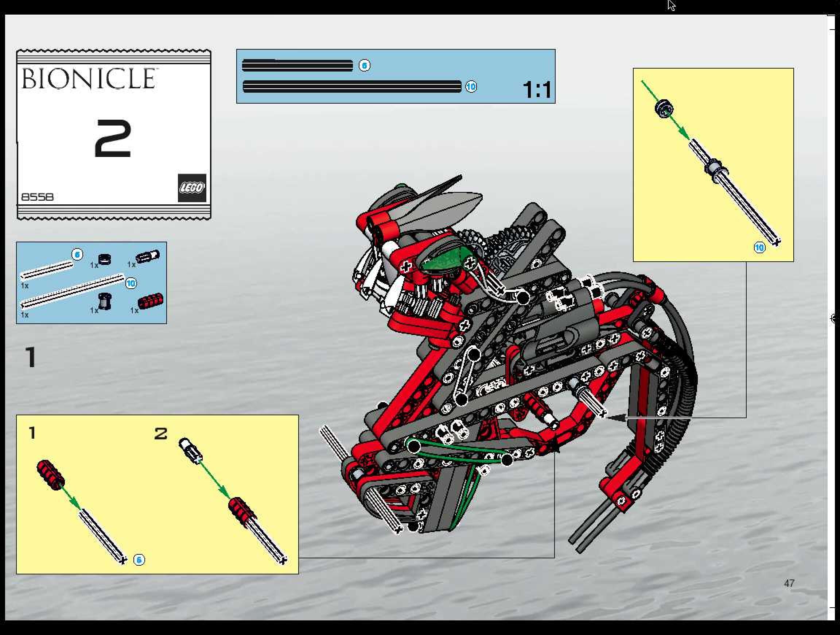Click the length 6 axle scale bar
840x635 pixels.
click(x=297, y=66)
